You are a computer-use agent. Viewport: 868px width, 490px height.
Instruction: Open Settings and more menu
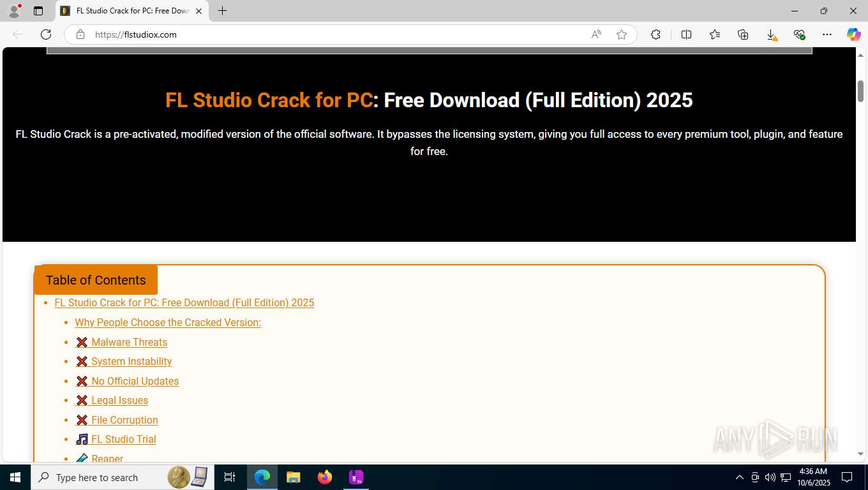pyautogui.click(x=827, y=34)
